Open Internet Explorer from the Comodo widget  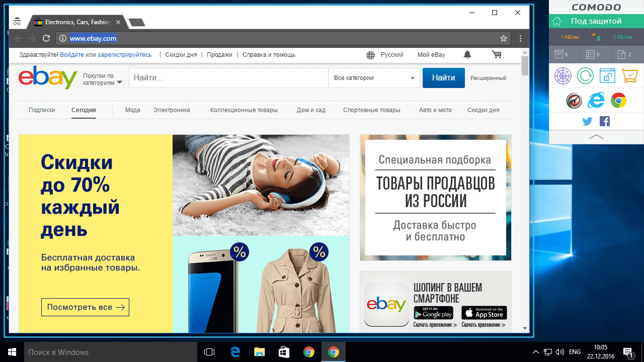click(596, 100)
